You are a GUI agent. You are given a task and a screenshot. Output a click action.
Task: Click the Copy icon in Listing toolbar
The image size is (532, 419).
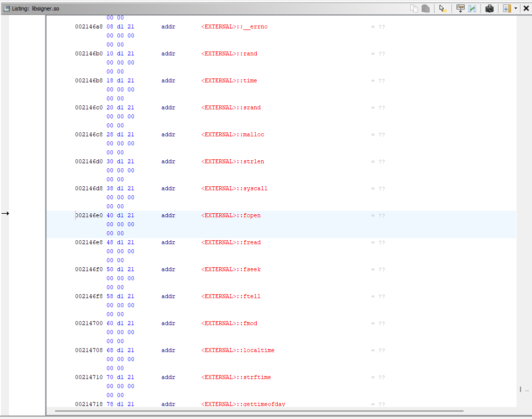pos(414,8)
